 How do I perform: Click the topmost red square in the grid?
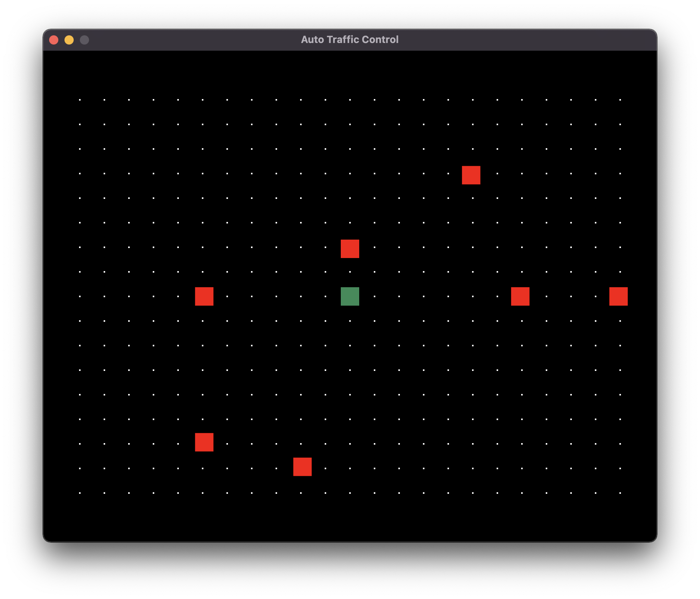coord(471,175)
